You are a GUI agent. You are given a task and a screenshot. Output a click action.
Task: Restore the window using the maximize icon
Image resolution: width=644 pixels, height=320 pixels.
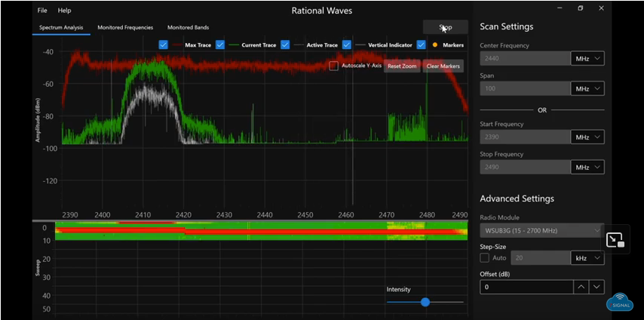(580, 8)
